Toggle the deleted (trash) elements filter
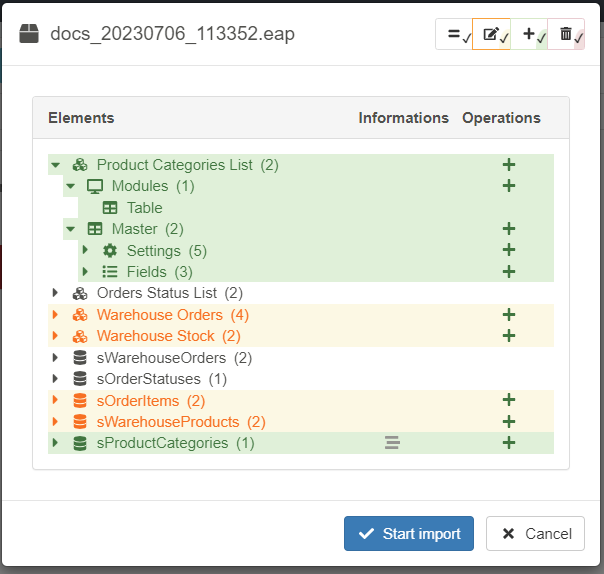This screenshot has width=604, height=574. pyautogui.click(x=566, y=34)
